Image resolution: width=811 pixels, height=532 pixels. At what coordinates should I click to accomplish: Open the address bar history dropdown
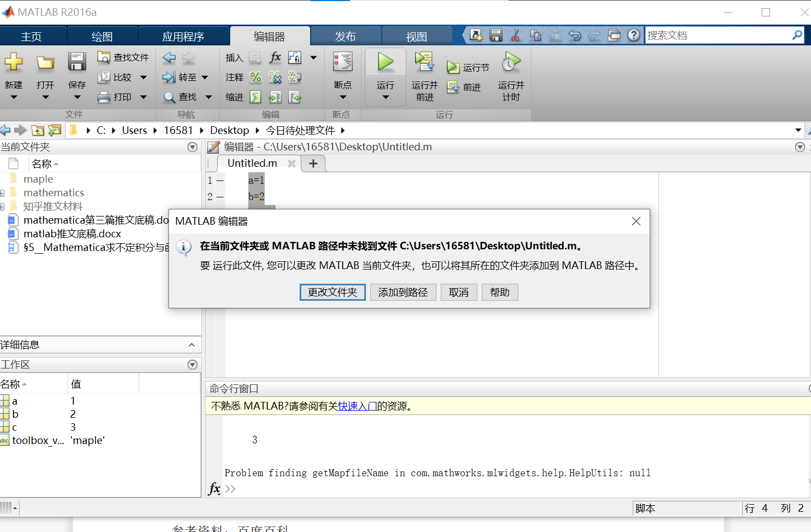coord(798,130)
